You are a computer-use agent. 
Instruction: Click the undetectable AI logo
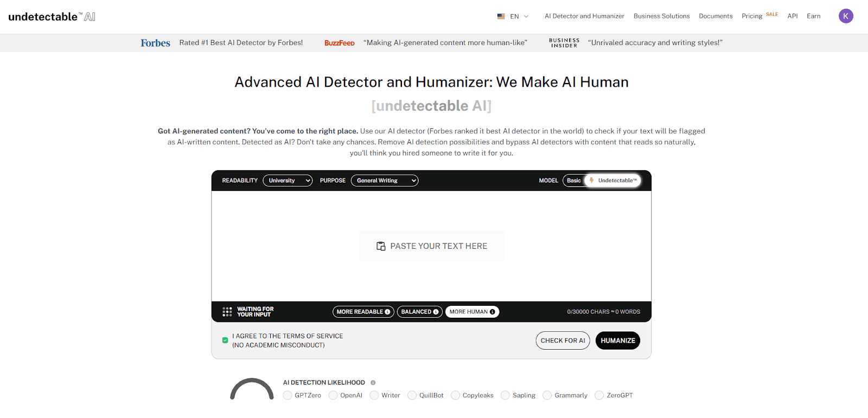[x=52, y=17]
